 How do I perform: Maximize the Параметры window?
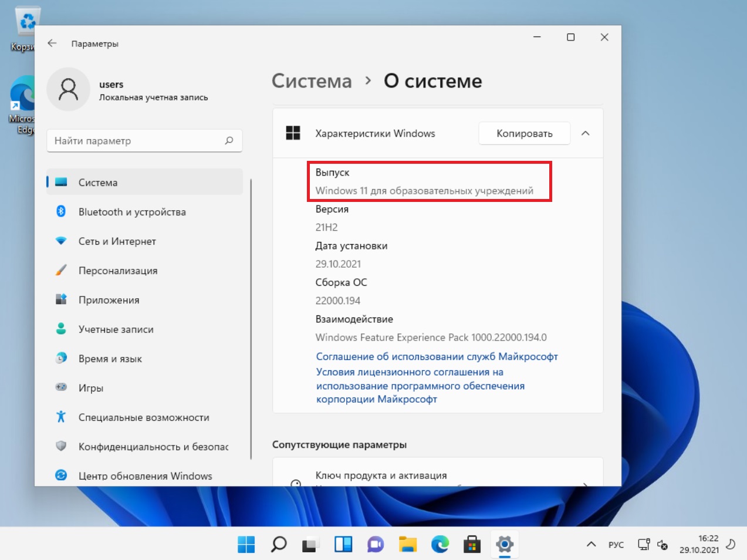click(570, 37)
